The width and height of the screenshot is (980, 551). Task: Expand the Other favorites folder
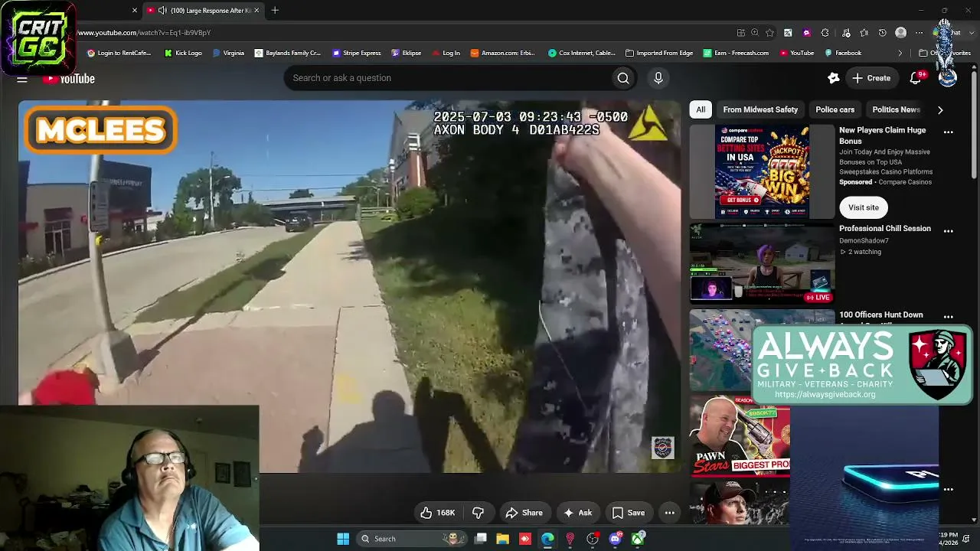click(945, 54)
